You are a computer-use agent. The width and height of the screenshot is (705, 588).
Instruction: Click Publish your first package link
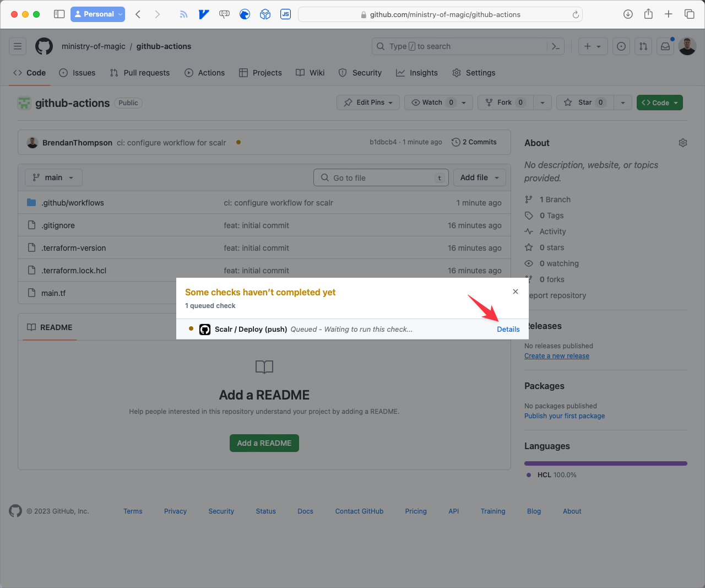point(565,416)
